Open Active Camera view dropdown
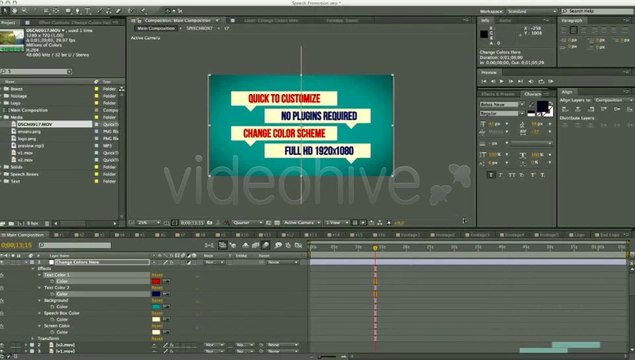This screenshot has height=360, width=635. pos(302,223)
